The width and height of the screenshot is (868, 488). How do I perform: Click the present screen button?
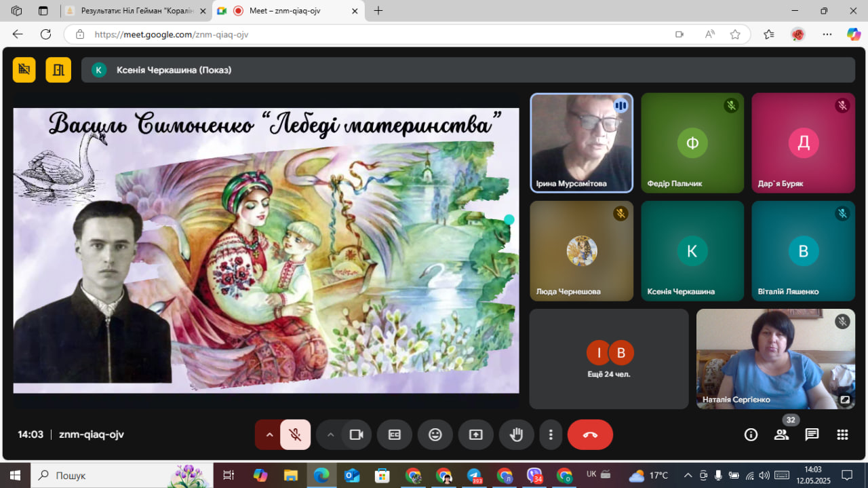[476, 434]
